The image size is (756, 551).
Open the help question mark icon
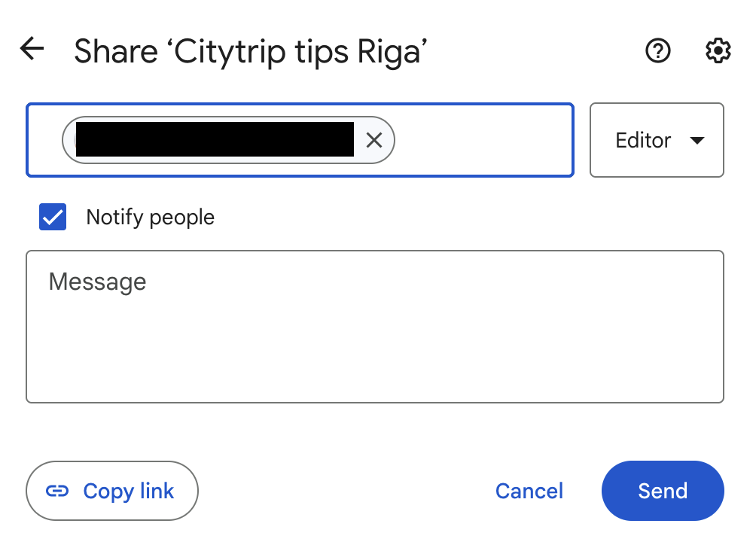click(x=657, y=50)
